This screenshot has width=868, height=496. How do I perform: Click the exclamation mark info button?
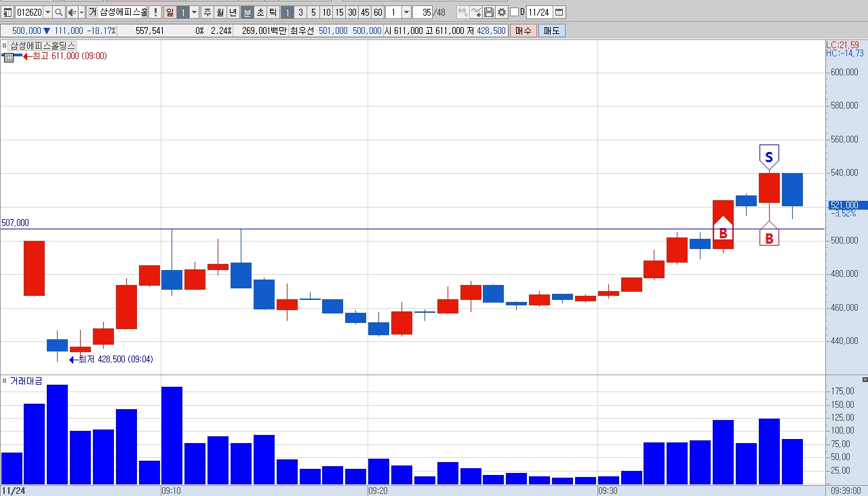point(155,12)
